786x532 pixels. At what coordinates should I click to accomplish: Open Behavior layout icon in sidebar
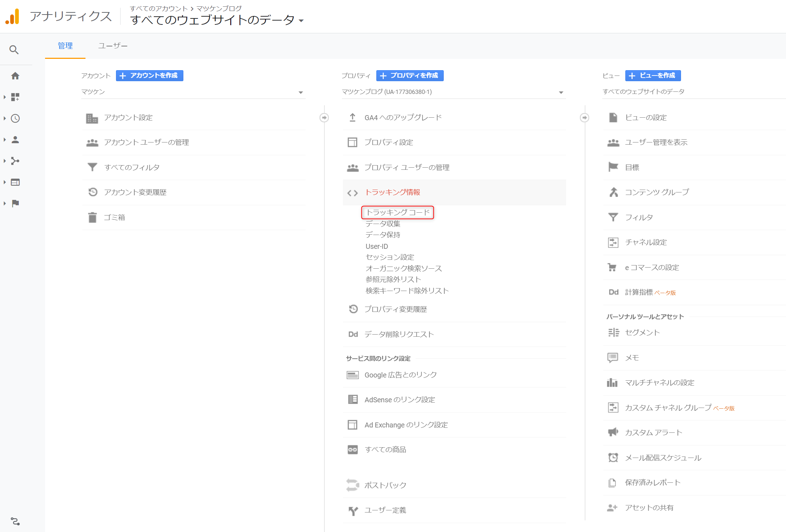tap(15, 182)
